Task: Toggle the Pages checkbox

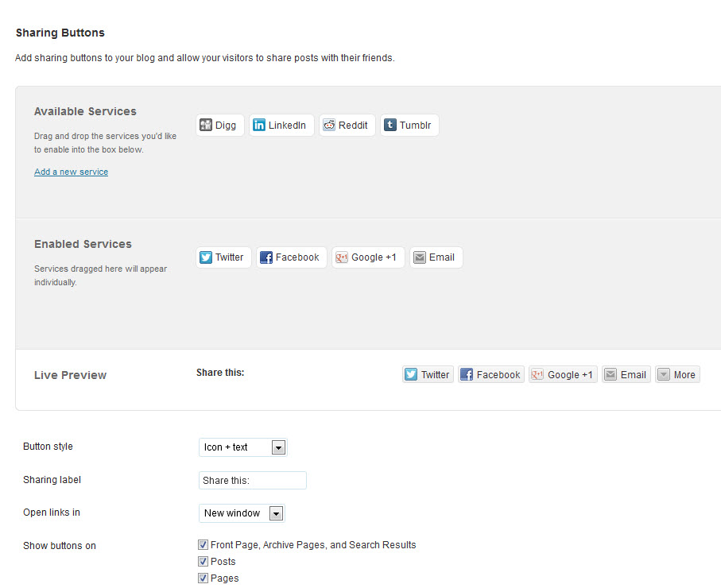Action: (x=204, y=578)
